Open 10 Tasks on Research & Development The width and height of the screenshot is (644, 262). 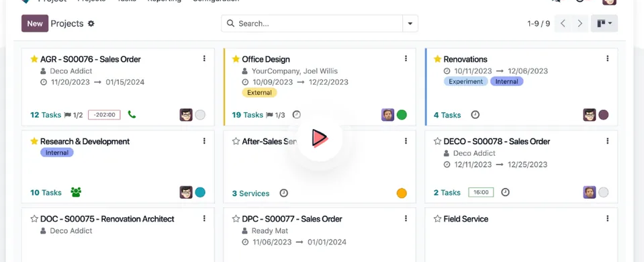point(46,193)
